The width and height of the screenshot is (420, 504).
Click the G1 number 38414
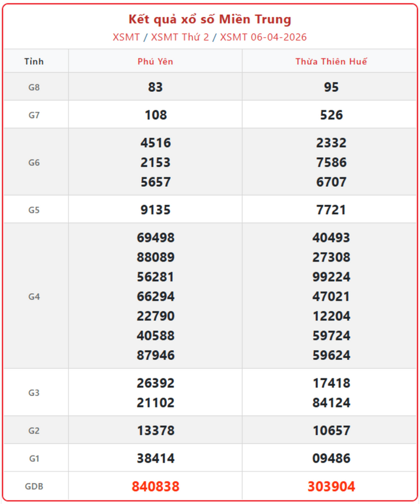[155, 458]
